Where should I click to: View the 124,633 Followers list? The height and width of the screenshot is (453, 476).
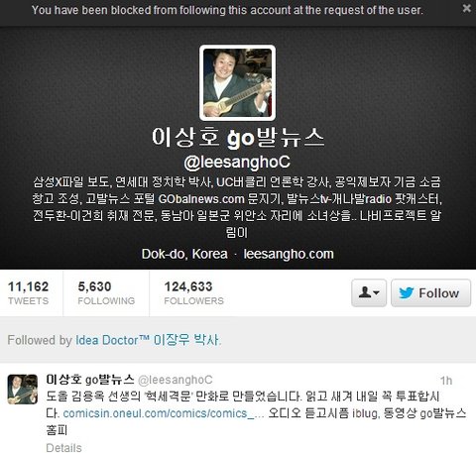193,292
